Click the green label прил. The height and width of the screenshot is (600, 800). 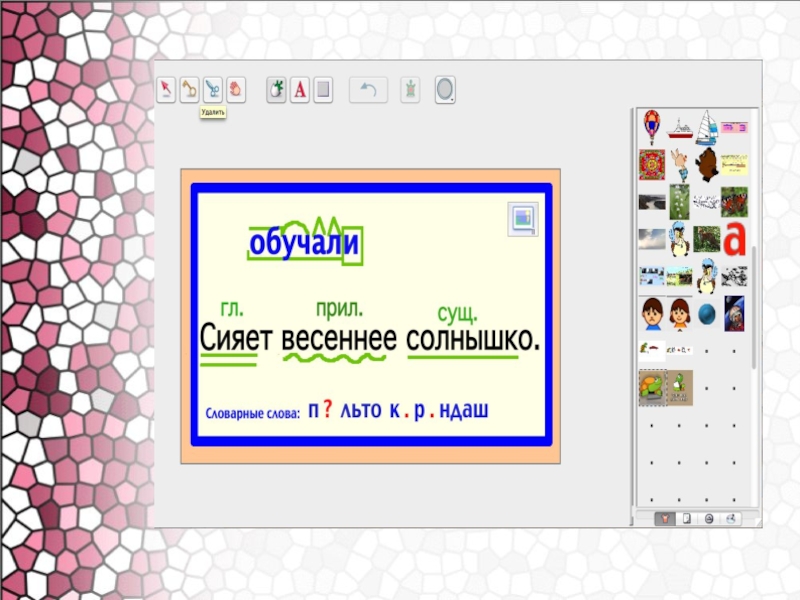point(339,309)
